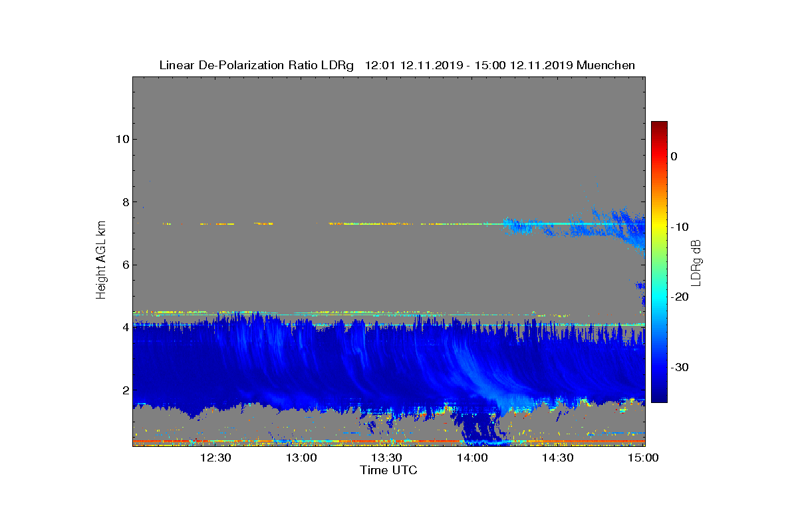
Task: Click the "14:00" time tick label
Action: click(472, 458)
